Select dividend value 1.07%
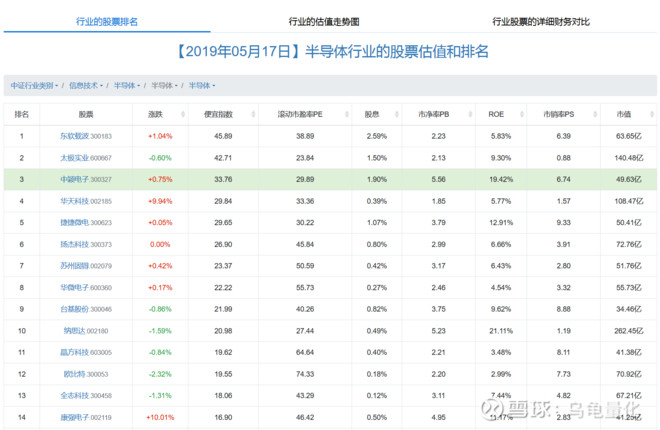 [x=376, y=223]
